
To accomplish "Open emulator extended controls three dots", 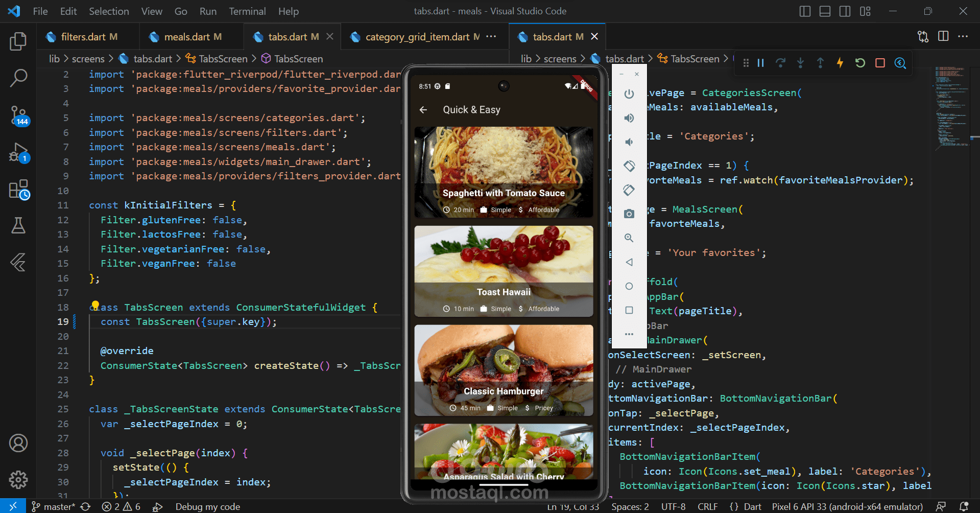I will [629, 334].
